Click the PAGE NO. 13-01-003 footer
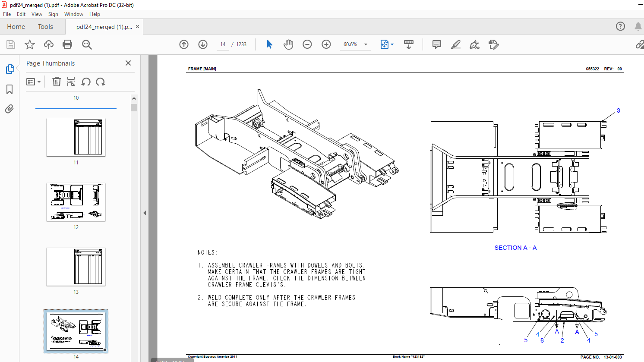Viewport: 644px width, 362px height. tap(601, 357)
